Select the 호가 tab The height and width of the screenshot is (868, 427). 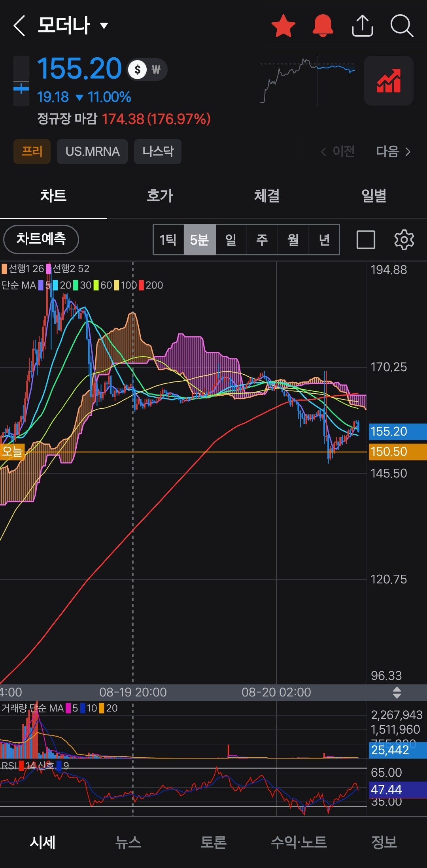[160, 196]
